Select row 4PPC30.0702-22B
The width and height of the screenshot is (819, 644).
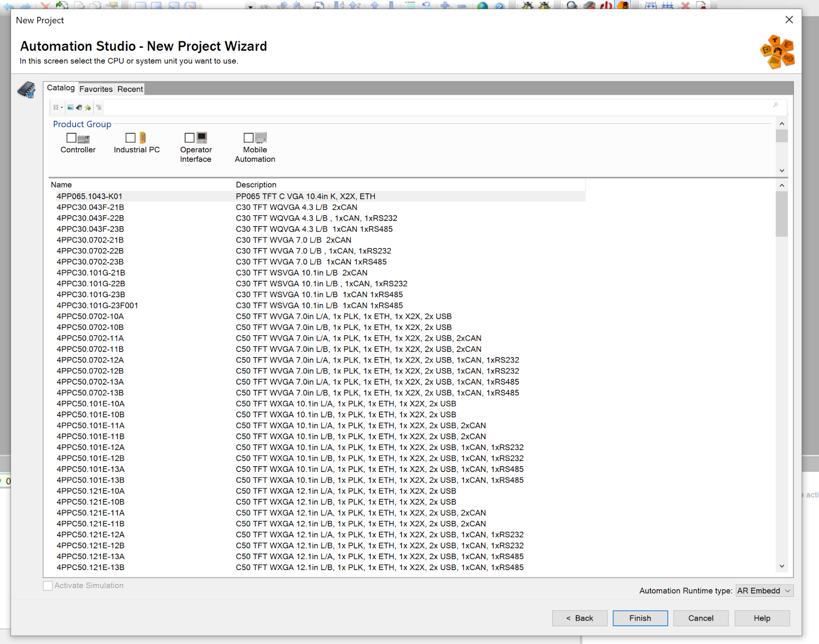point(317,251)
